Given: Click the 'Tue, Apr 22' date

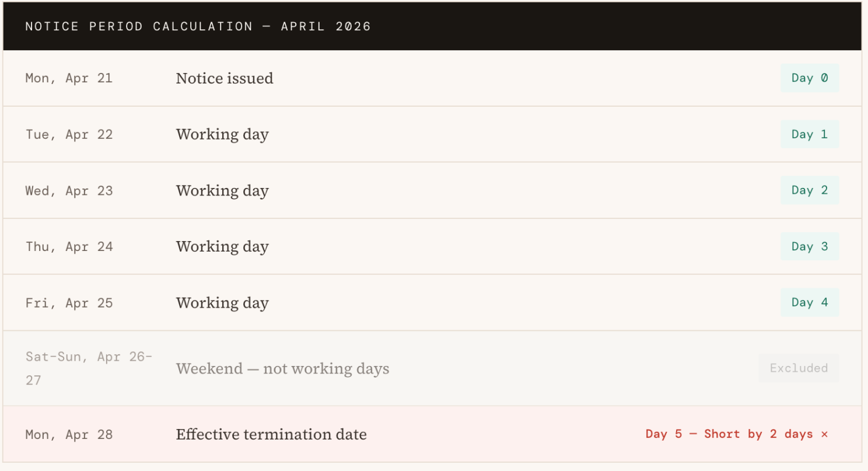Looking at the screenshot, I should coord(69,134).
